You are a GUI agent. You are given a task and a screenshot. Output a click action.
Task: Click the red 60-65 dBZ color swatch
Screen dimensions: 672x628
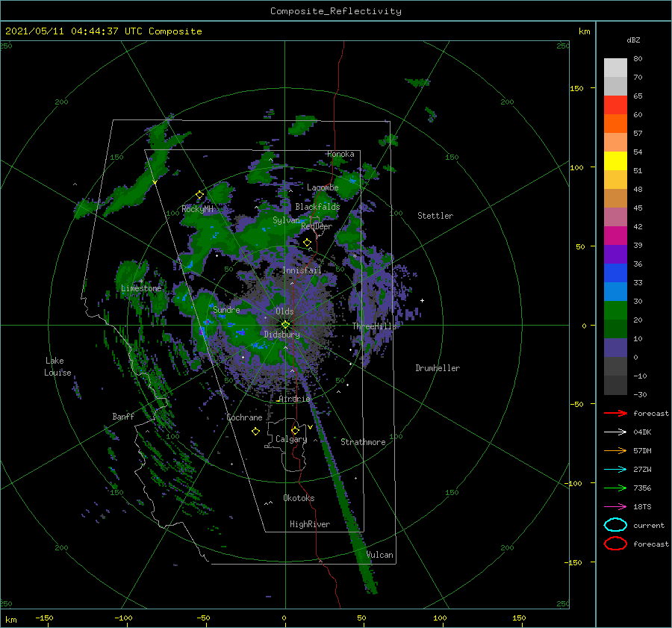coord(615,105)
